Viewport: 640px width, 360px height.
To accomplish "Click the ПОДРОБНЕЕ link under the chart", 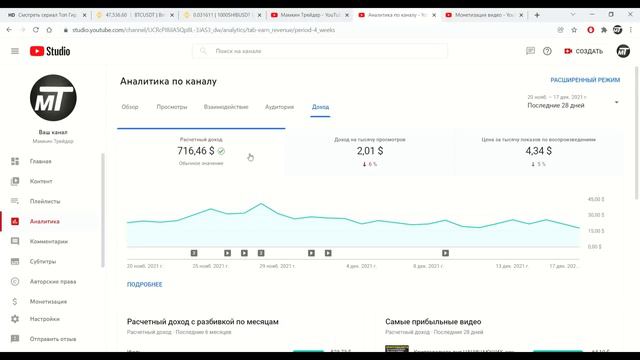I will point(144,284).
